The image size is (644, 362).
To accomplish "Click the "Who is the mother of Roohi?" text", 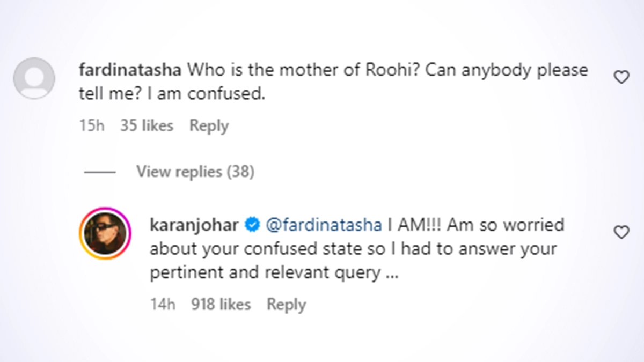I will tap(302, 70).
